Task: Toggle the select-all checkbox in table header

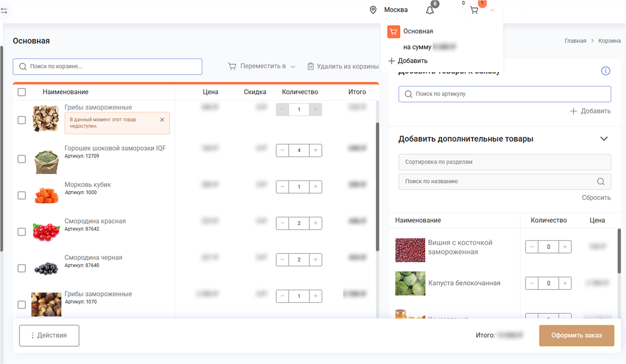Action: [21, 92]
